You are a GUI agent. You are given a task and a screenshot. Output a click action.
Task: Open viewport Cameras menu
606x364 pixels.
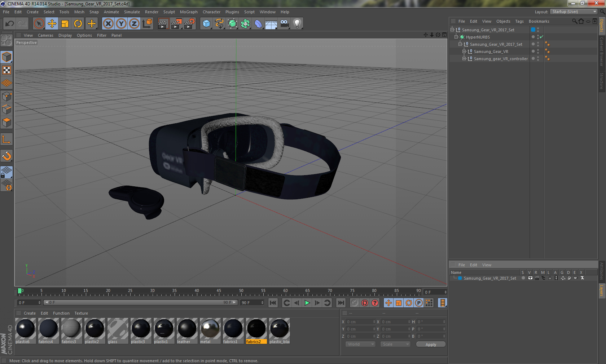pyautogui.click(x=45, y=35)
